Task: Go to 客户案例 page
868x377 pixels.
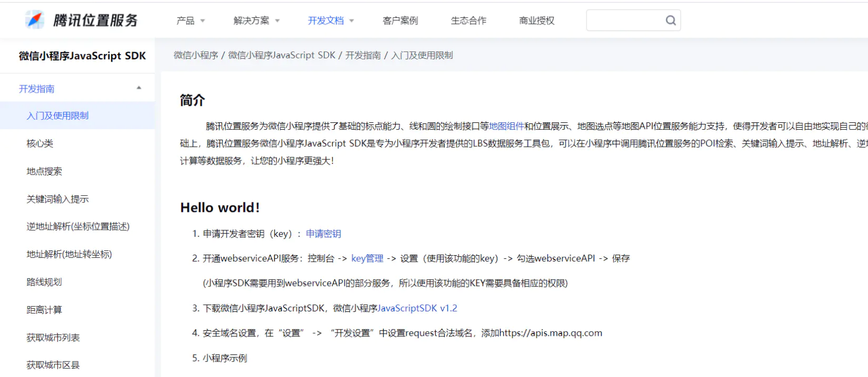Action: (400, 20)
